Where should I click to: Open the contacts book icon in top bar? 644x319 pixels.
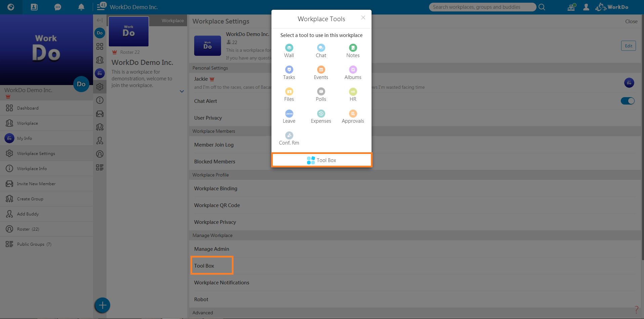tap(34, 7)
